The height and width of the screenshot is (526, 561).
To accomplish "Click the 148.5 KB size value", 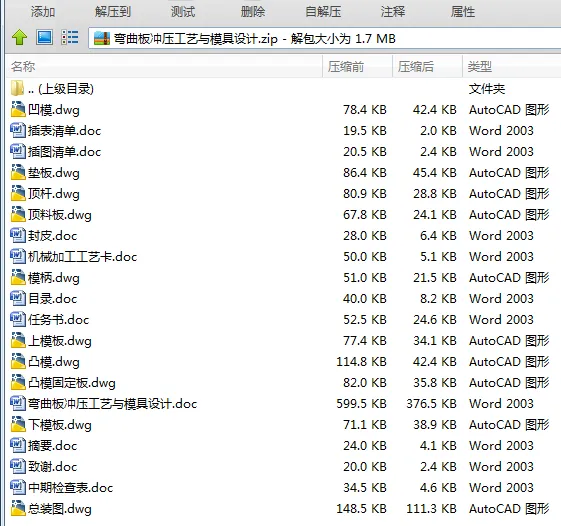I will (361, 509).
